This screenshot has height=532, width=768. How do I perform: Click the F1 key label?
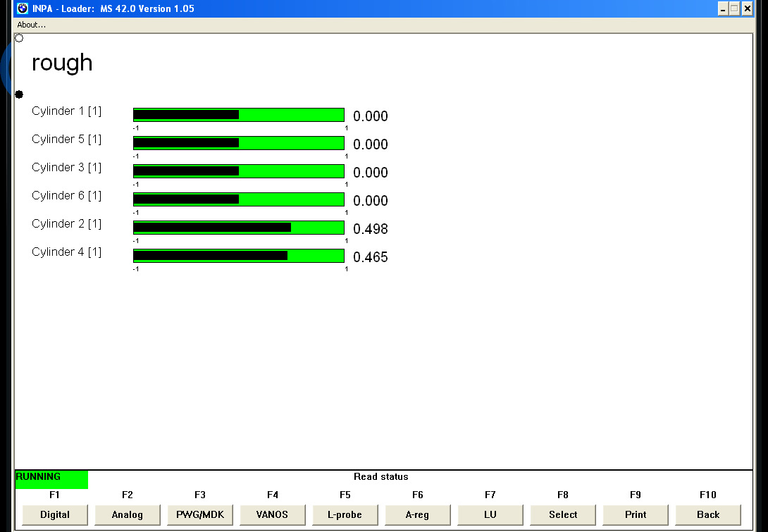54,495
